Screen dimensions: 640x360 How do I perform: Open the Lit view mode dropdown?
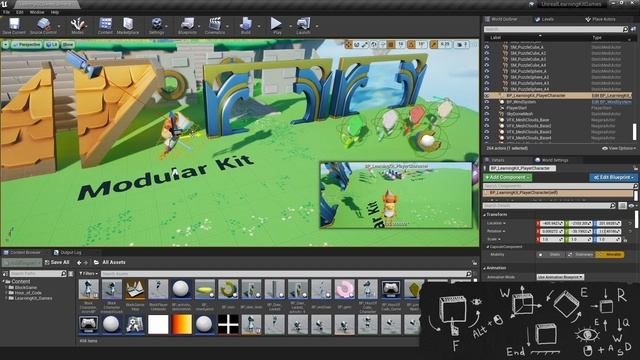coord(51,44)
